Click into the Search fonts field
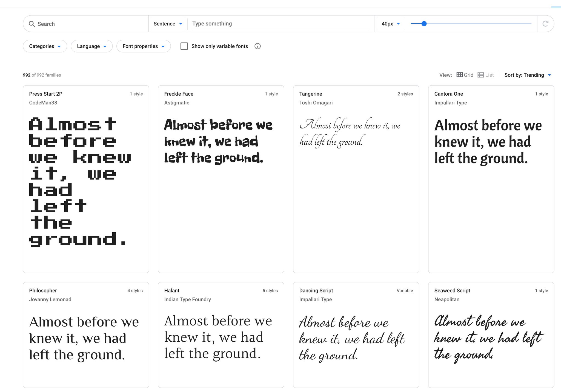The image size is (561, 392). click(90, 24)
